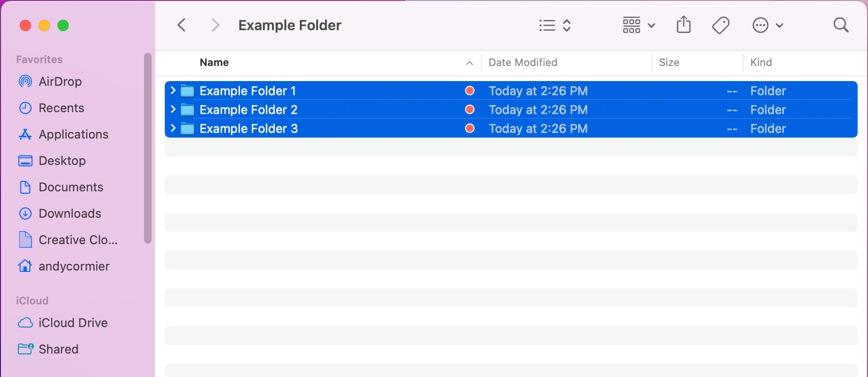Open the Shared sidebar item
Image resolution: width=868 pixels, height=377 pixels.
click(x=58, y=349)
